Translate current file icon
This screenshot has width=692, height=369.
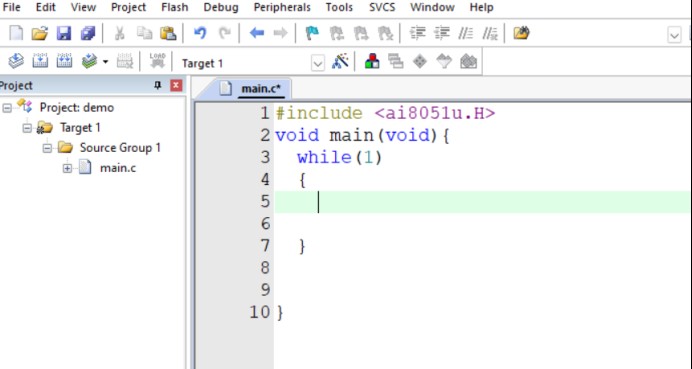16,61
